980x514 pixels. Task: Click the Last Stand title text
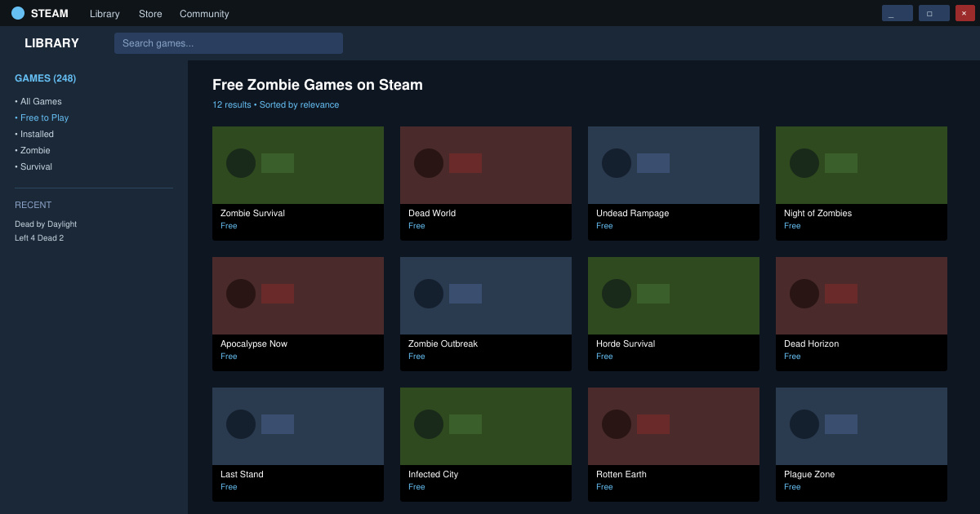point(242,474)
